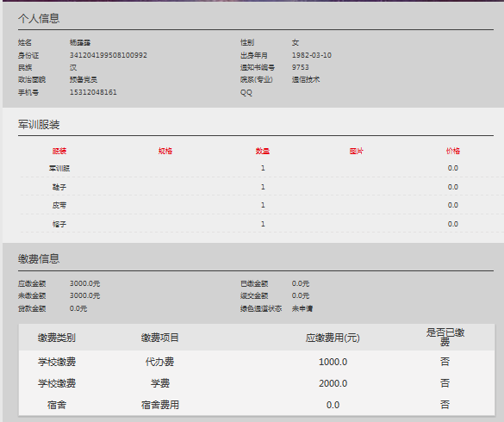Select the 军训服 clothing row
Image resolution: width=504 pixels, height=422 pixels.
(x=261, y=169)
